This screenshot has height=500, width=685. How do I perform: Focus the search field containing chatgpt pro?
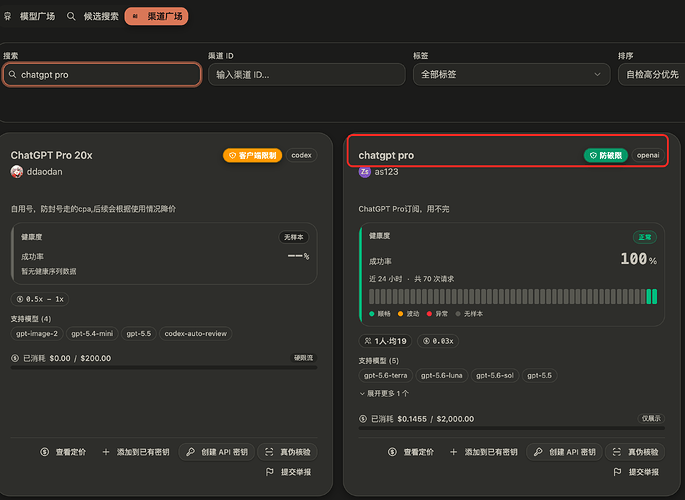click(102, 75)
